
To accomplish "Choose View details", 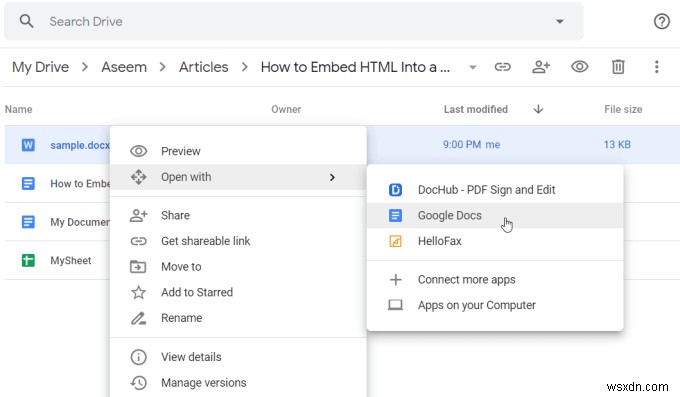I will tap(238, 357).
